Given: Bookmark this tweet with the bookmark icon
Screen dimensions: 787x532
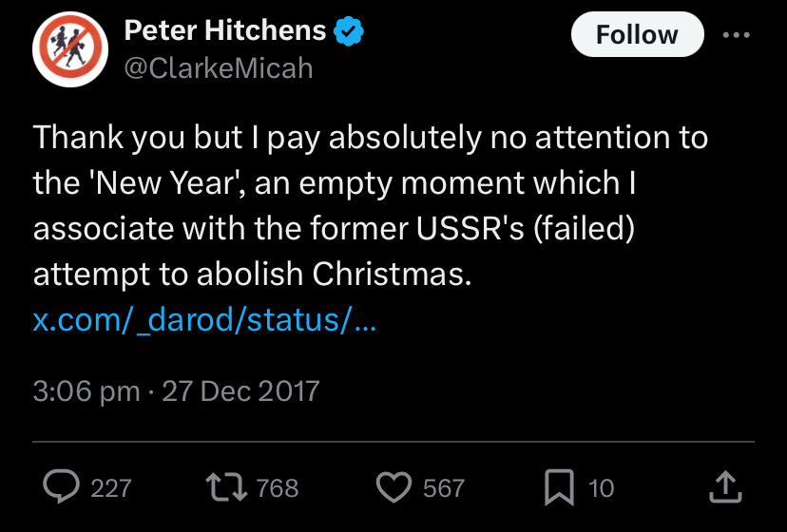Looking at the screenshot, I should [x=558, y=487].
